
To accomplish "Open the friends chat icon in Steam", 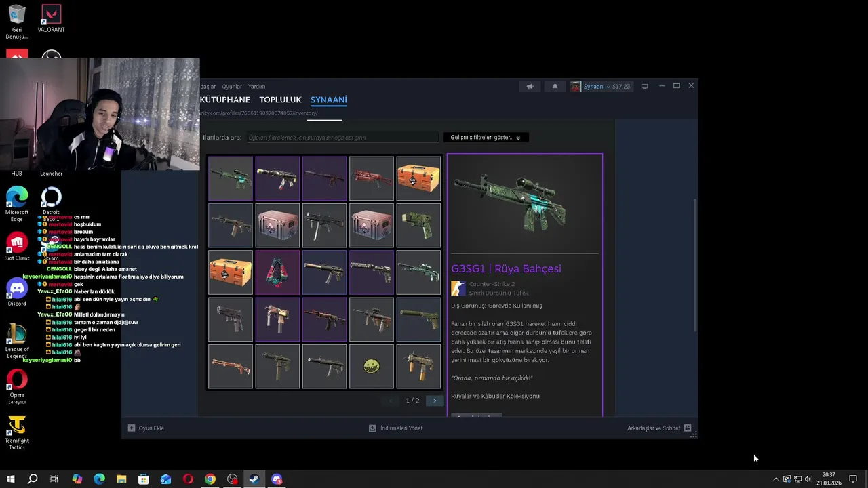I will click(688, 428).
